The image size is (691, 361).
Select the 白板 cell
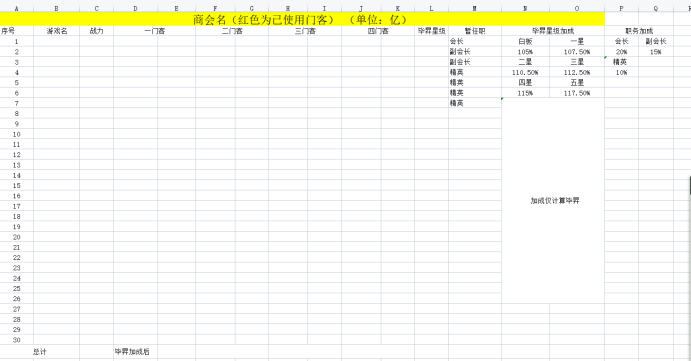tap(525, 41)
